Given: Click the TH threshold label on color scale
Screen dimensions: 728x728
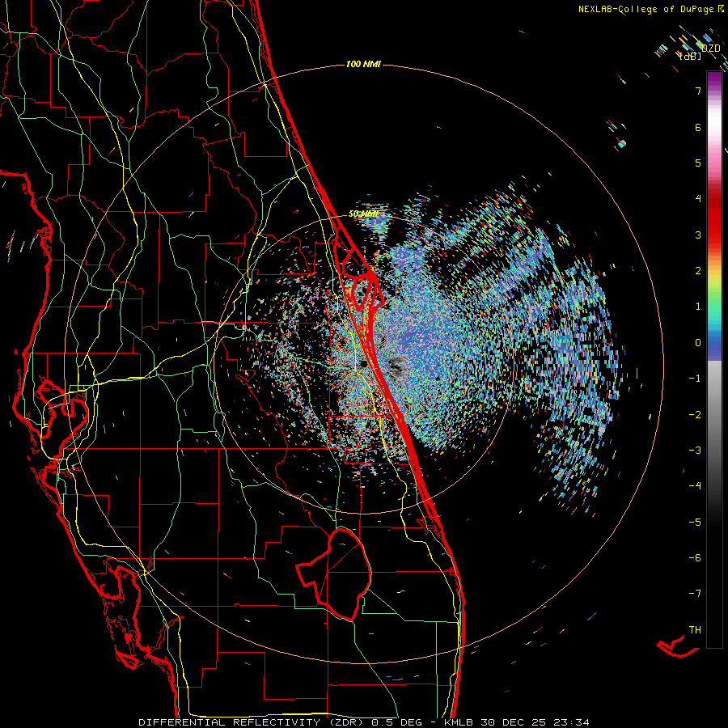Looking at the screenshot, I should (695, 630).
